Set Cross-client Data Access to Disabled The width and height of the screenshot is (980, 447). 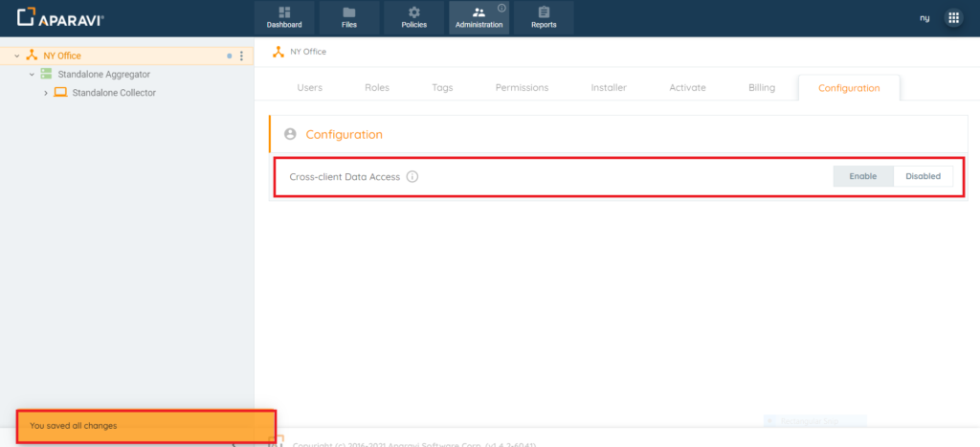click(x=923, y=176)
